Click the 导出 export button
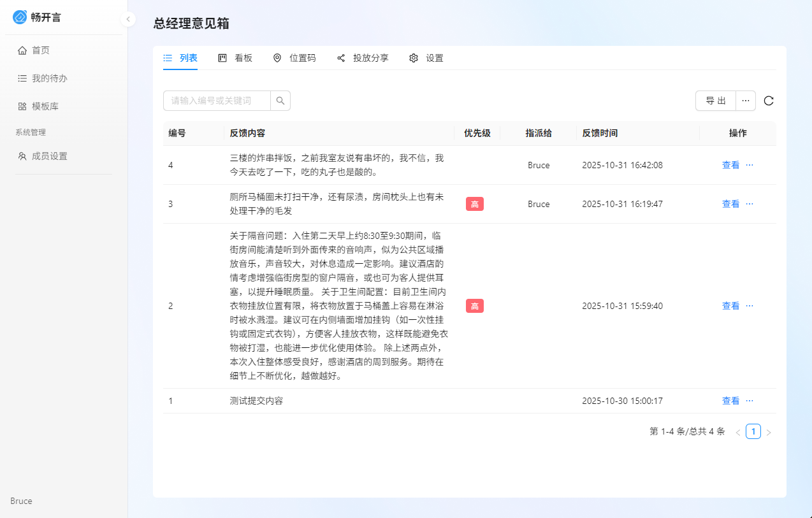This screenshot has height=518, width=812. click(715, 101)
